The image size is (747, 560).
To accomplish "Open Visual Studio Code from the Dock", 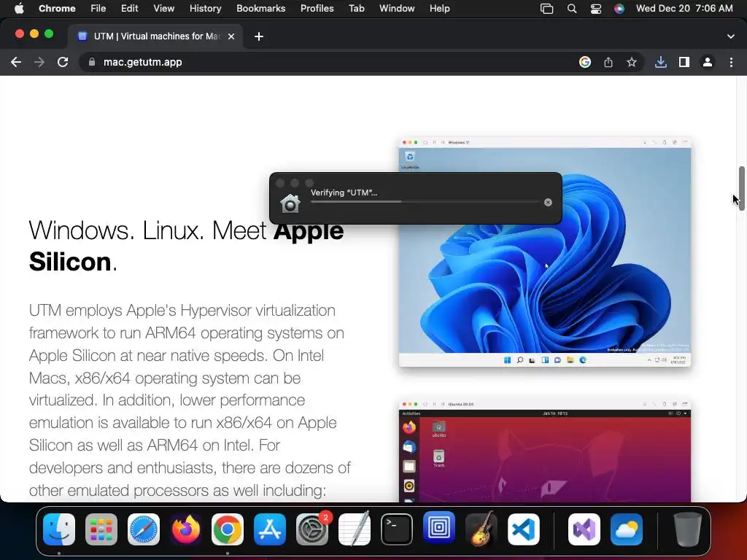I will tap(523, 529).
